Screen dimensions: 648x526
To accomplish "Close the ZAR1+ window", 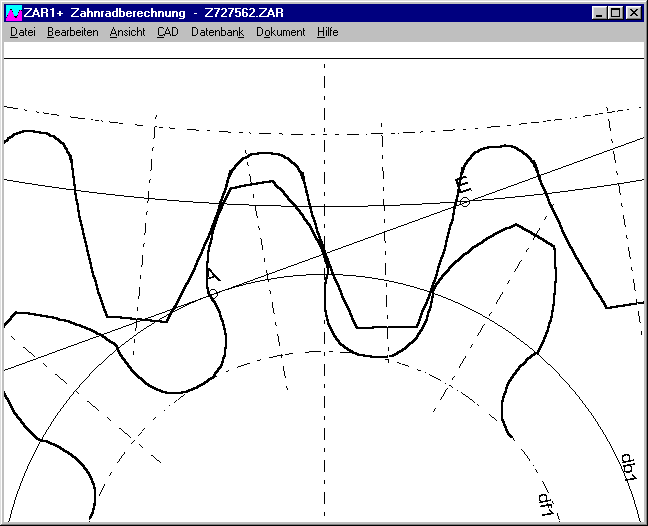I will pyautogui.click(x=633, y=13).
